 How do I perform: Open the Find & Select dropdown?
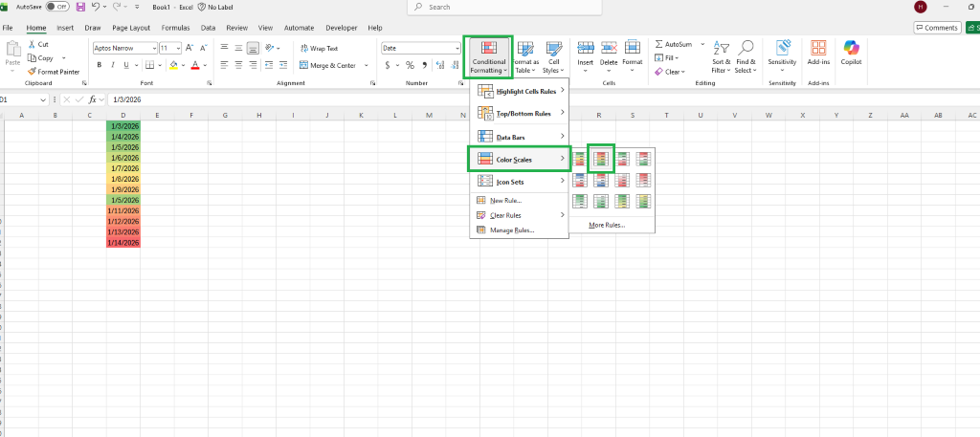(745, 56)
